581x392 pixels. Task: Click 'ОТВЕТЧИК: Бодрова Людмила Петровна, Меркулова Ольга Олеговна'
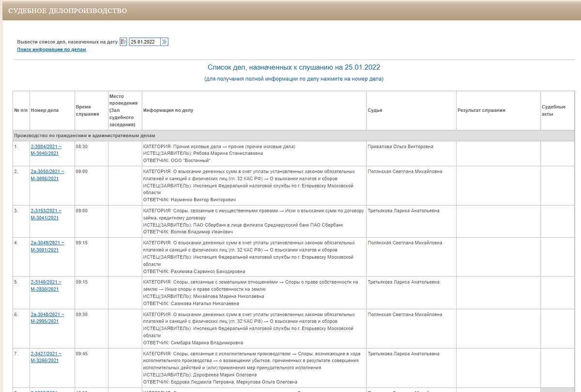click(220, 382)
